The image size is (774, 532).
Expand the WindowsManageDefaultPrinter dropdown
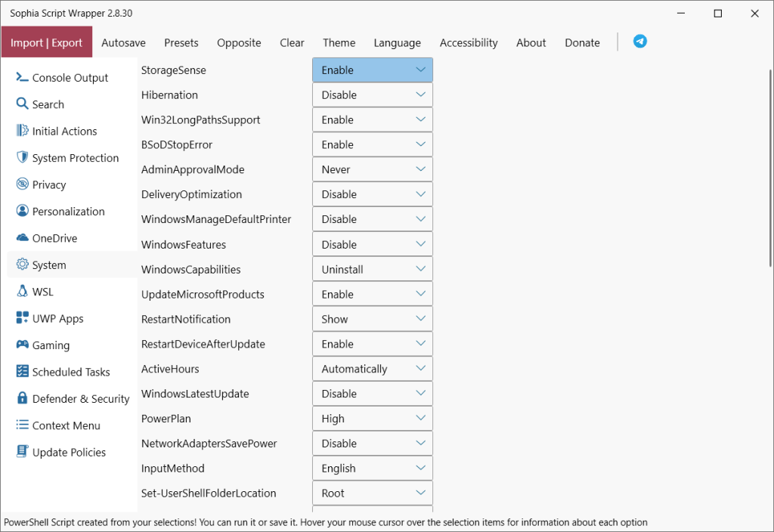(x=373, y=219)
